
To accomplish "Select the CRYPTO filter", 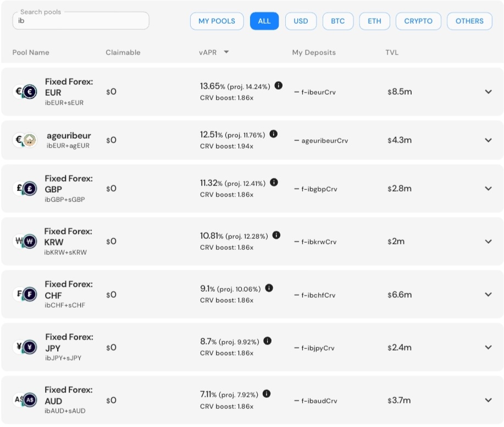I will pos(418,21).
